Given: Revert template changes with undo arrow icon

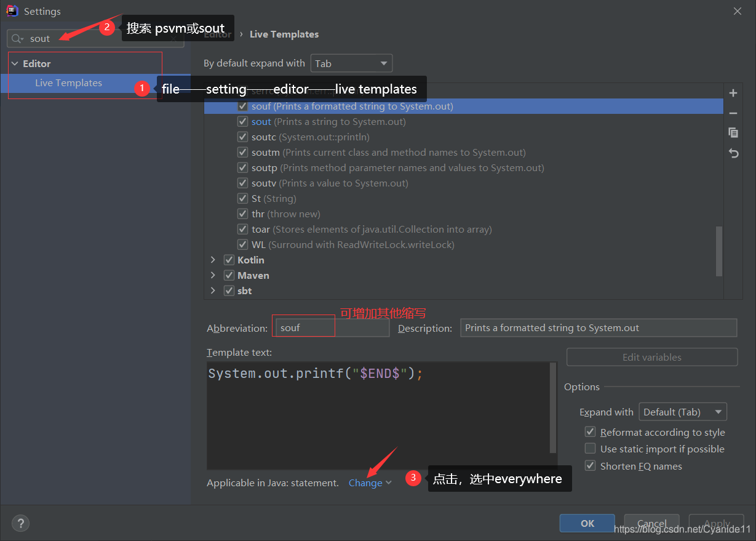Looking at the screenshot, I should 733,153.
